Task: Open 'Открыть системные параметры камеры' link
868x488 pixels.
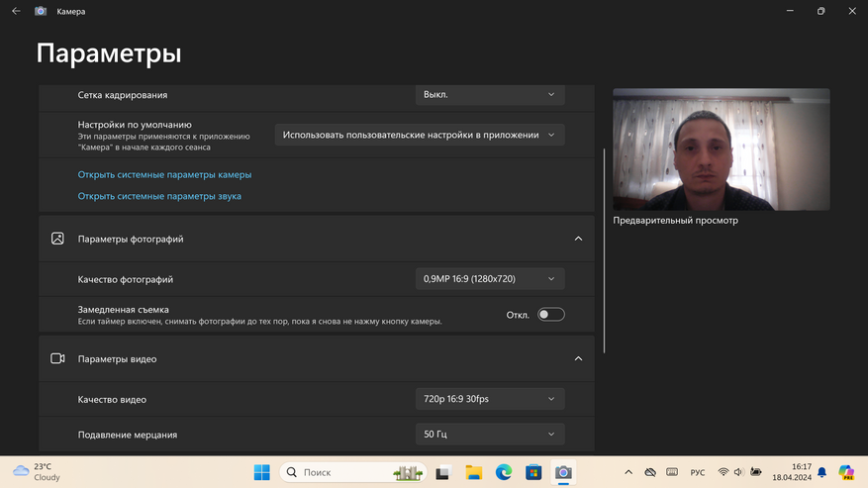Action: 164,174
